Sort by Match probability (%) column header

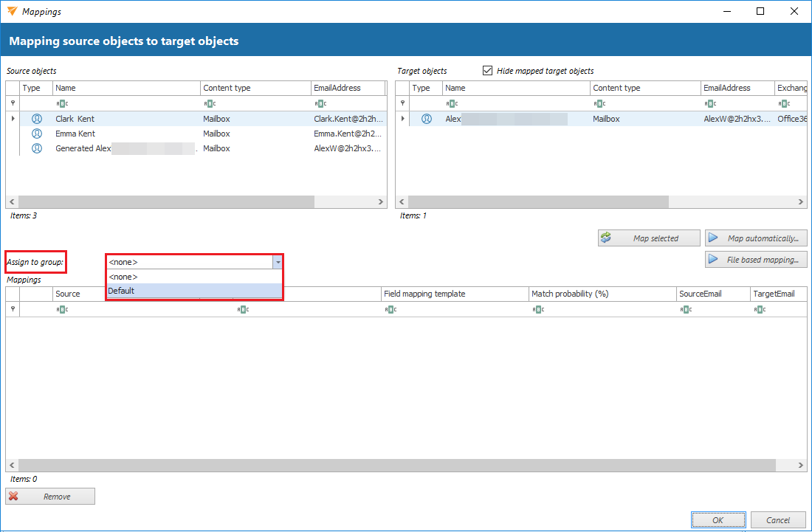point(602,294)
